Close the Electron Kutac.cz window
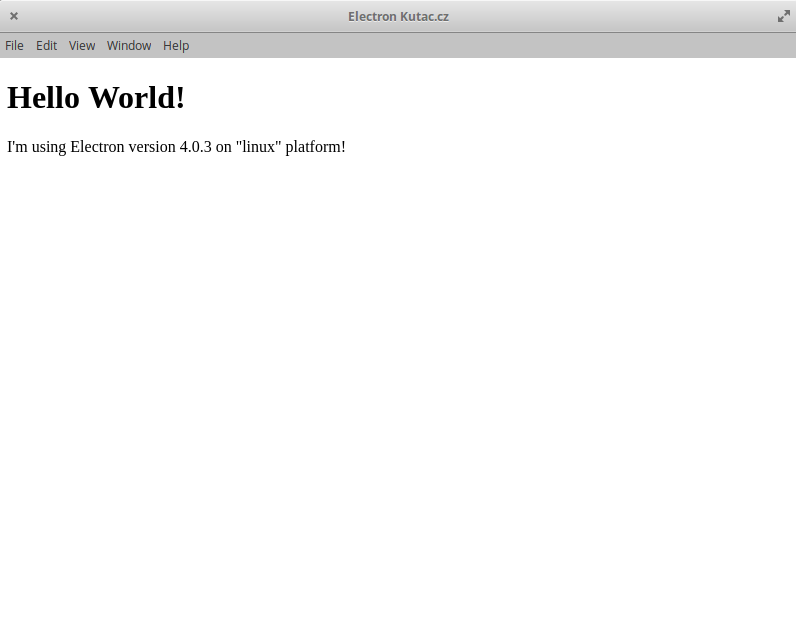The height and width of the screenshot is (631, 796). [14, 16]
